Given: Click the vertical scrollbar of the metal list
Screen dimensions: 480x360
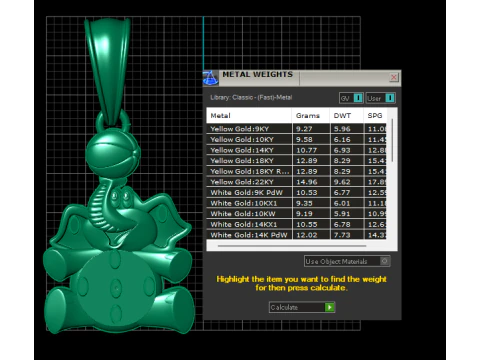Looking at the screenshot, I should (x=392, y=140).
